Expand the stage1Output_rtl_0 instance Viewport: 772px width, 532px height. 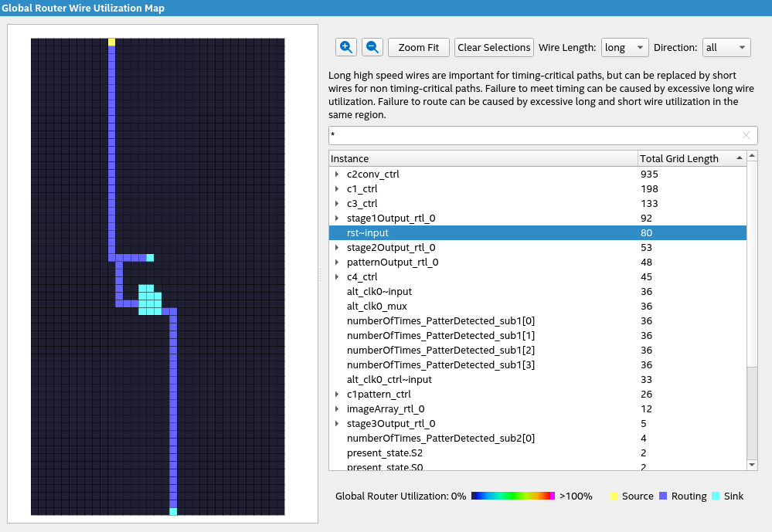point(337,219)
